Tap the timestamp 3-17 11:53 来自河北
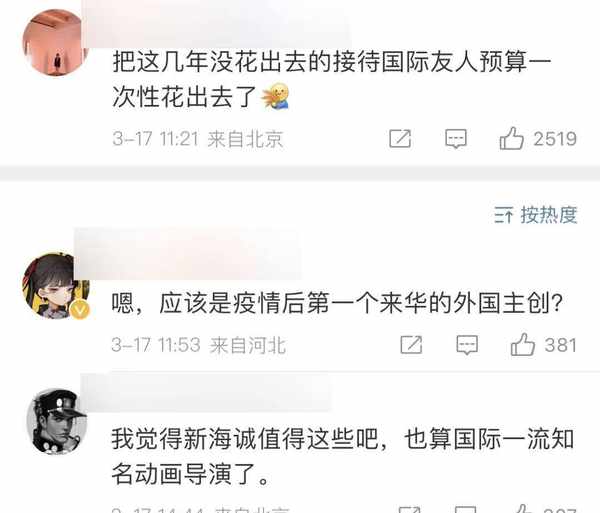 click(x=198, y=345)
